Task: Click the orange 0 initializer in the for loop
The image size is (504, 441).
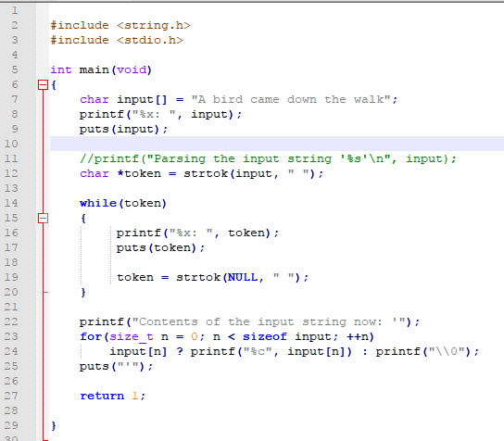Action: [x=195, y=336]
